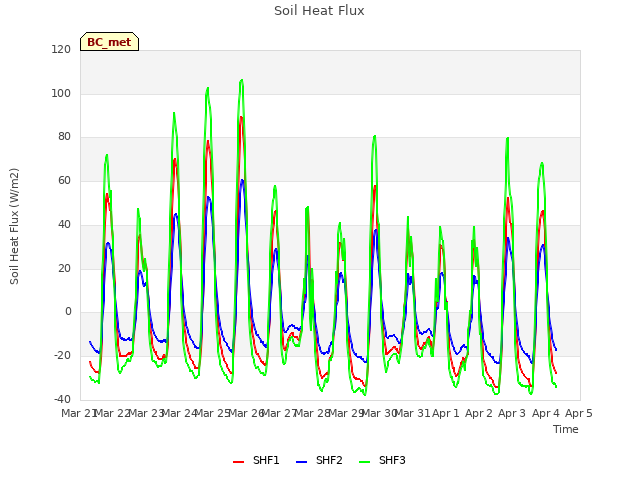Click the Mar 24 x-axis label
Screen dimensions: 640x480
tap(179, 413)
